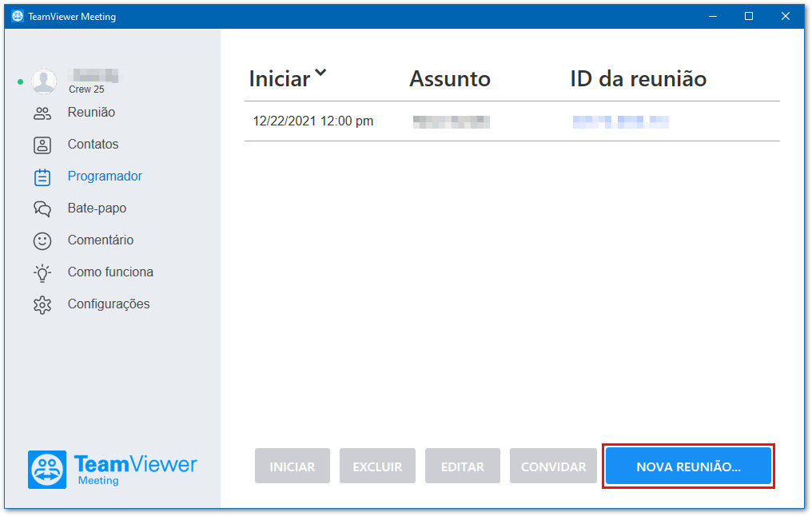Maximize the TeamViewer Meeting window

click(x=749, y=16)
